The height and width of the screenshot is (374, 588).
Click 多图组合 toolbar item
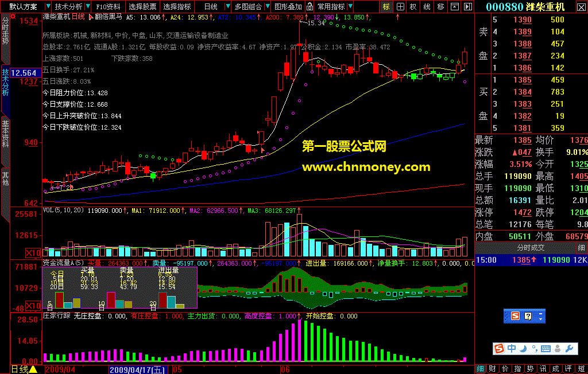click(x=248, y=7)
